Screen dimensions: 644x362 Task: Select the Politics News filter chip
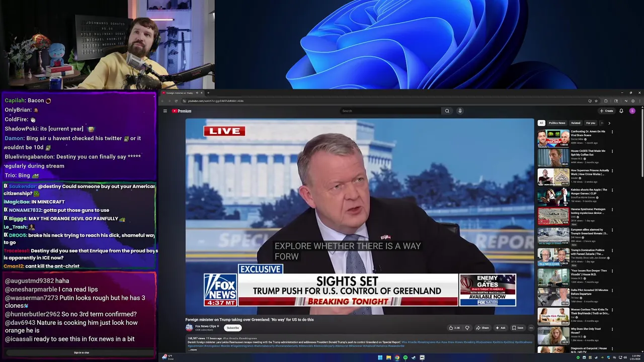click(557, 123)
